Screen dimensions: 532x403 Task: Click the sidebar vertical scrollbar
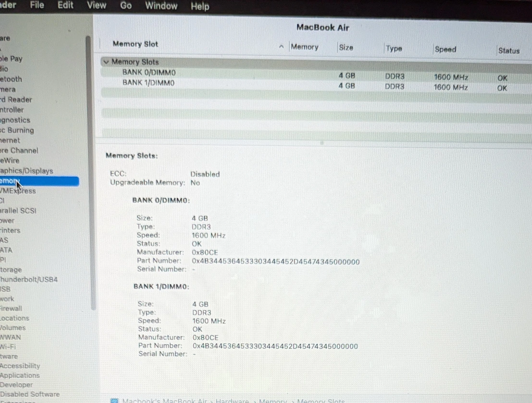(x=90, y=173)
